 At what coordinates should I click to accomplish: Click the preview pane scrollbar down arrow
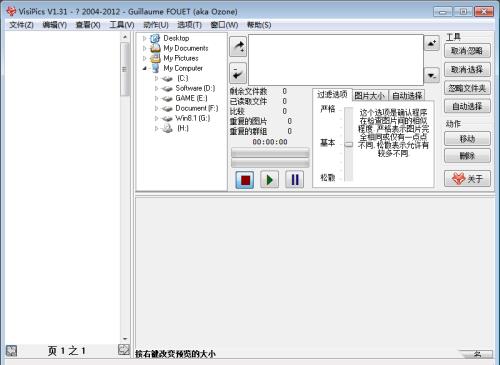[x=125, y=339]
